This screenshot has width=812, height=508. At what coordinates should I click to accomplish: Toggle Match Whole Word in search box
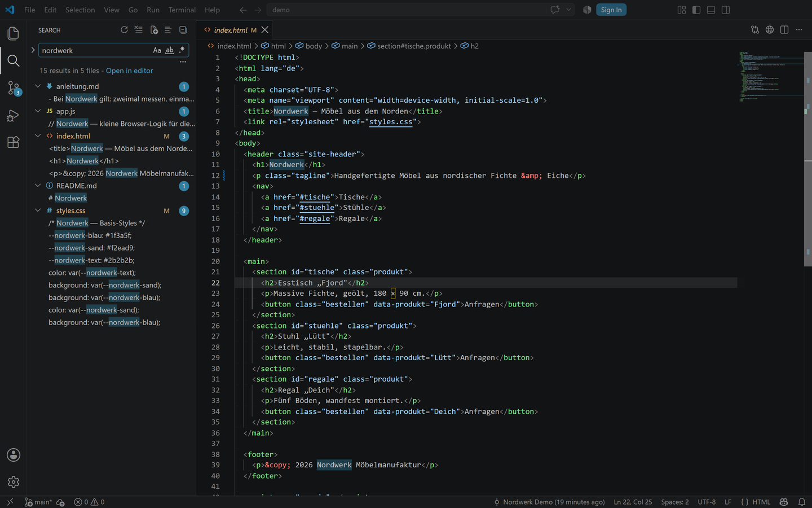pyautogui.click(x=170, y=50)
